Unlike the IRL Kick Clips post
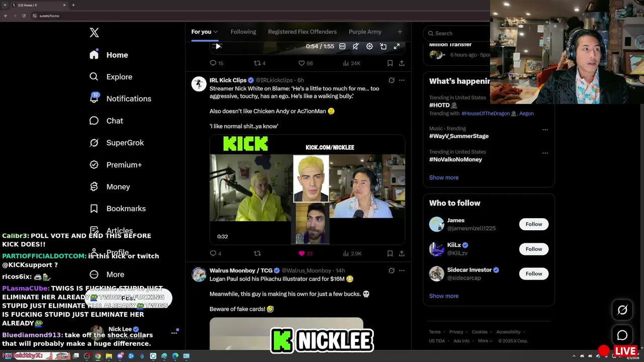644x362 pixels. 305,253
